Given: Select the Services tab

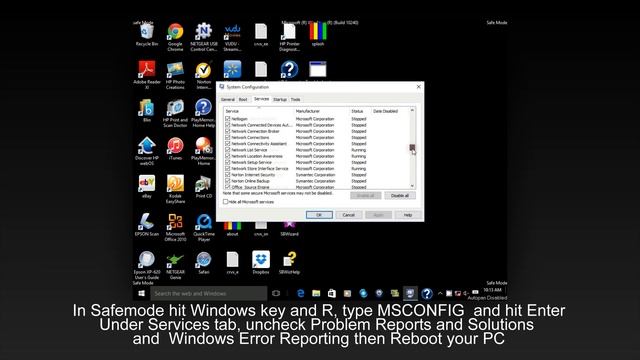Looking at the screenshot, I should 261,99.
